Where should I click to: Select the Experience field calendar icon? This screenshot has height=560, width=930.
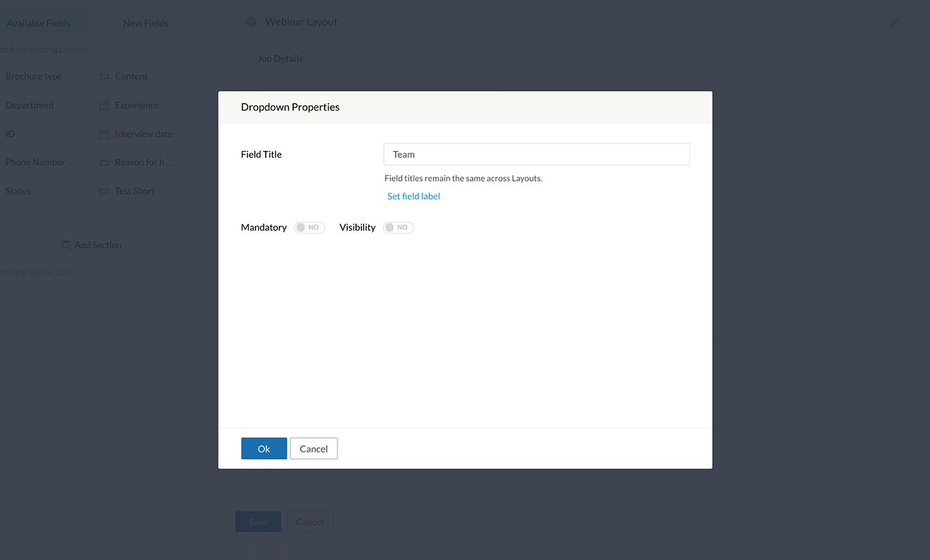click(104, 105)
